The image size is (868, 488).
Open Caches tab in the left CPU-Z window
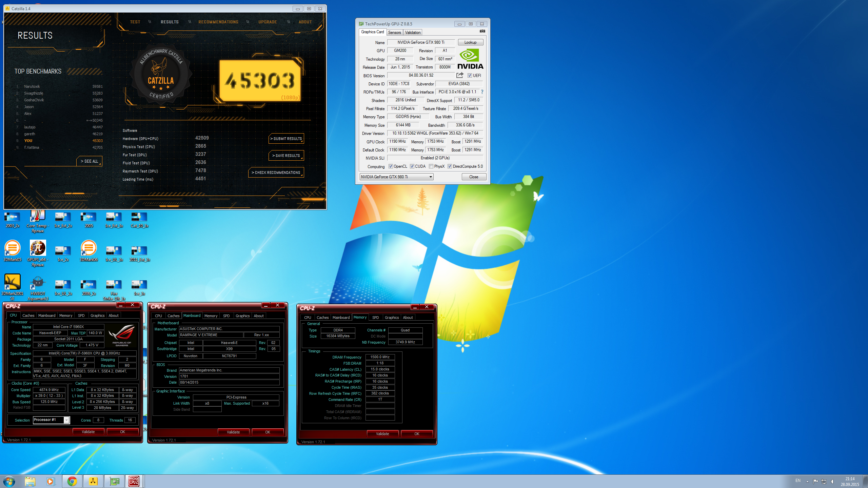(x=28, y=316)
